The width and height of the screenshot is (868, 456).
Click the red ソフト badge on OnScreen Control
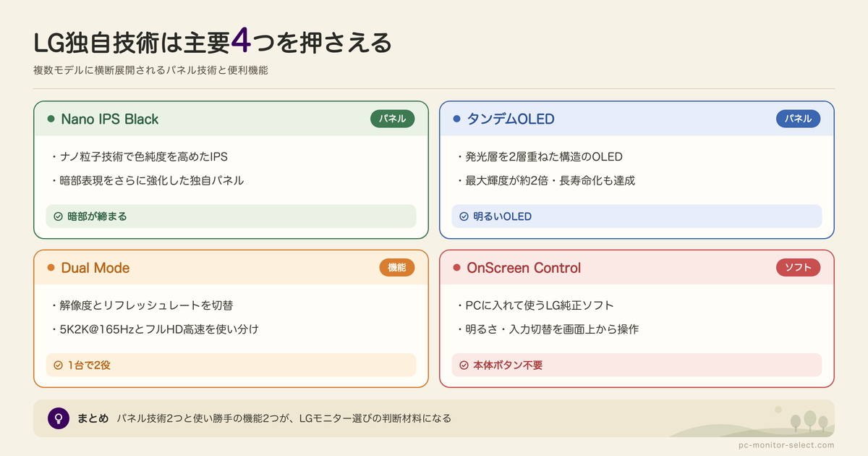[799, 268]
